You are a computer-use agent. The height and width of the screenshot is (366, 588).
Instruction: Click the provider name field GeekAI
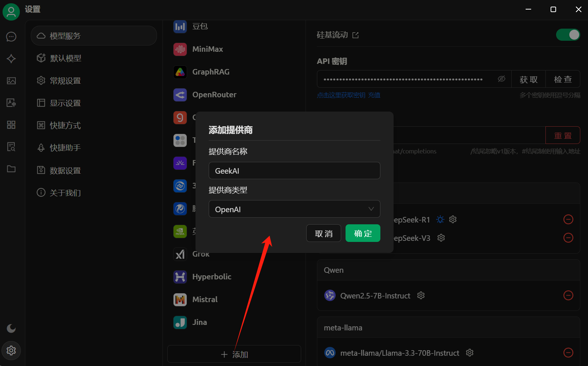pos(295,171)
